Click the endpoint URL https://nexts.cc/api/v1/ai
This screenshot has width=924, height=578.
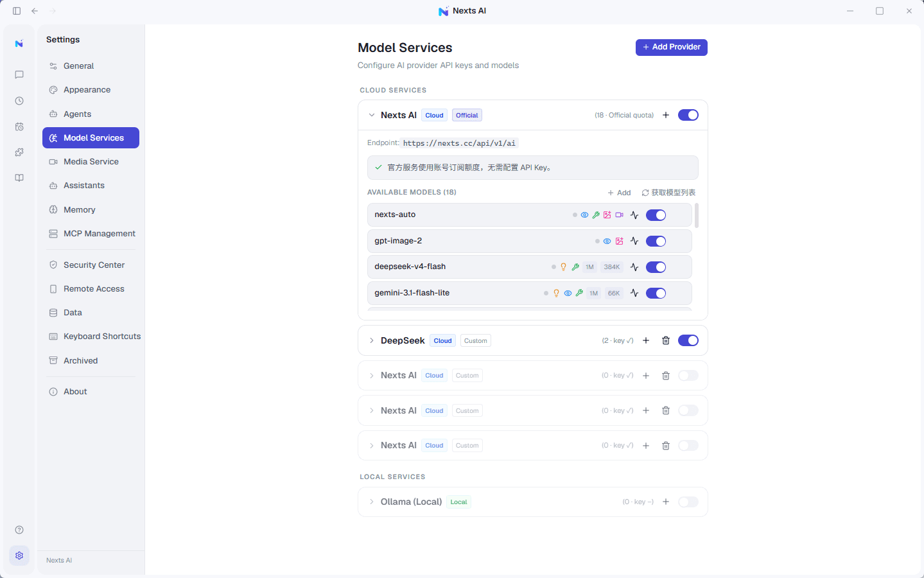click(x=459, y=143)
